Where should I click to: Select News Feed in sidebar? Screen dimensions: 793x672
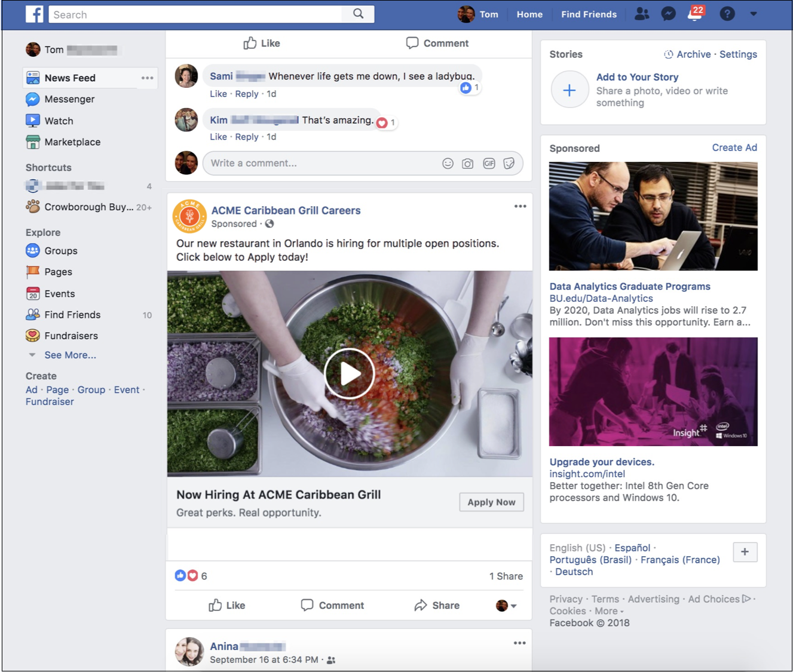(x=90, y=78)
